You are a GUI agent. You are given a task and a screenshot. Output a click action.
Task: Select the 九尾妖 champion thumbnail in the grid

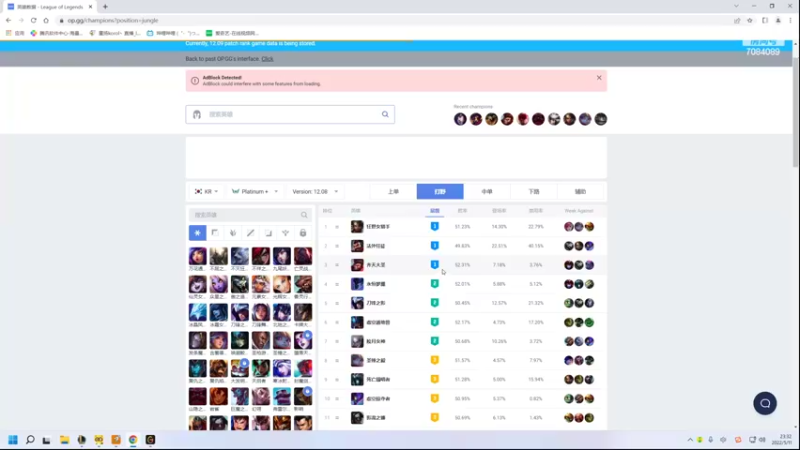(x=282, y=256)
